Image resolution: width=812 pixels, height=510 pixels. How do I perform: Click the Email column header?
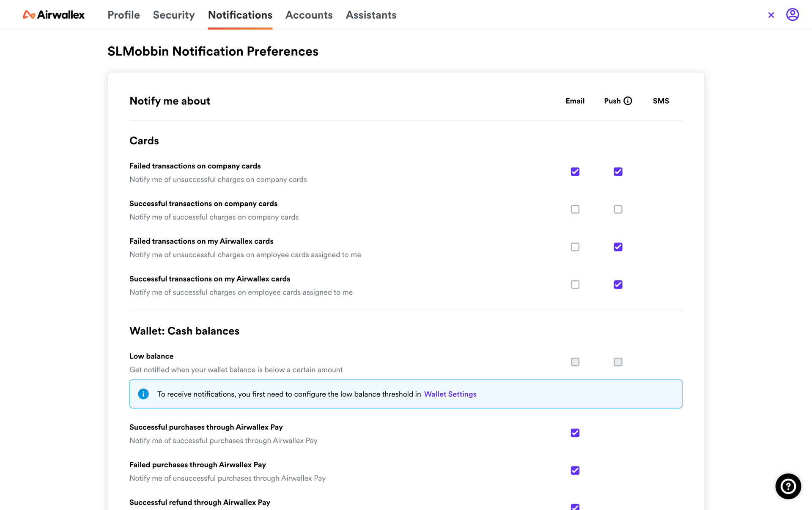click(575, 101)
